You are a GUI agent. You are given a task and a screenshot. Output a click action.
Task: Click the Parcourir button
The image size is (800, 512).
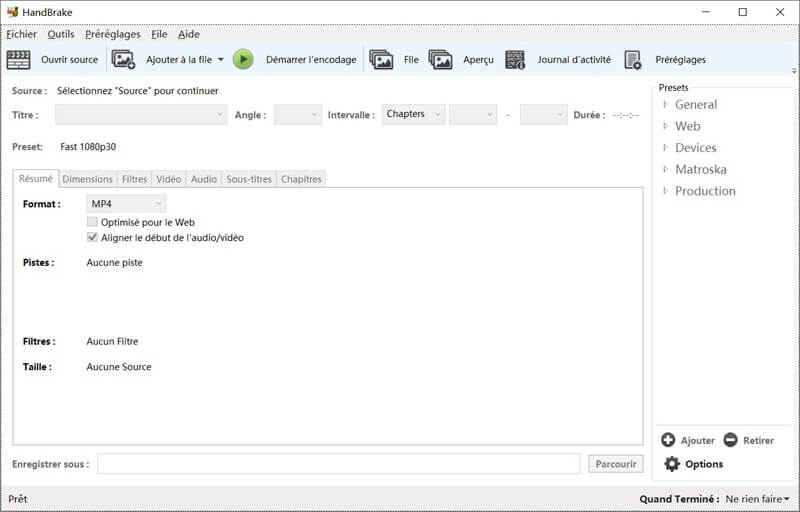point(616,464)
